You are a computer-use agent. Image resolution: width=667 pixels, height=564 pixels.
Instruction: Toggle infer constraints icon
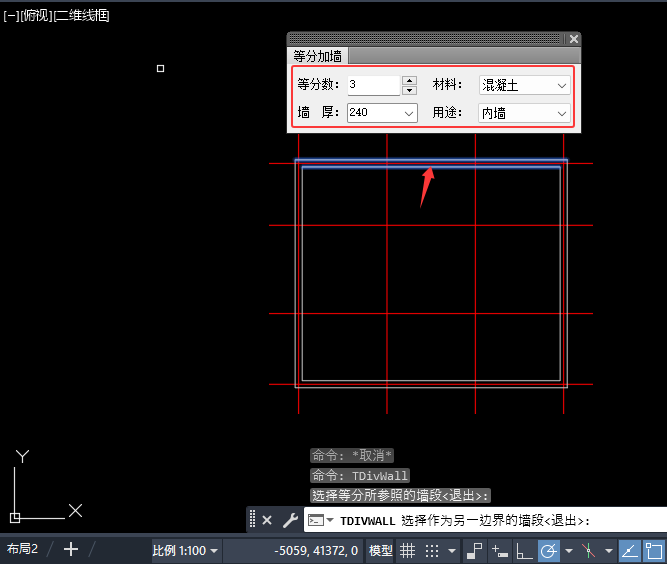(474, 551)
